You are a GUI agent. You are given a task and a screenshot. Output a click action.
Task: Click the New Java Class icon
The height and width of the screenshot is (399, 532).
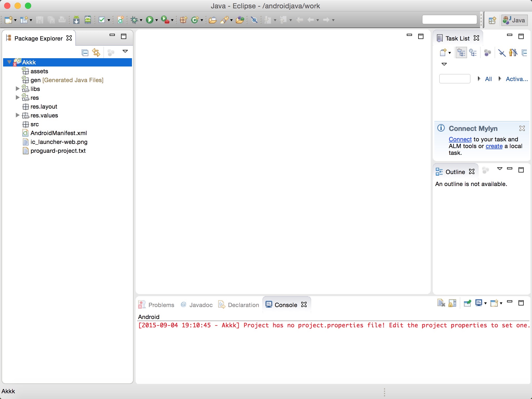click(x=195, y=20)
